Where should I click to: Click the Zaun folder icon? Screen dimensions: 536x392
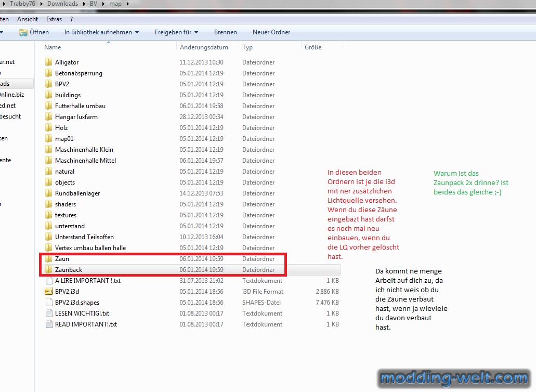(x=48, y=259)
